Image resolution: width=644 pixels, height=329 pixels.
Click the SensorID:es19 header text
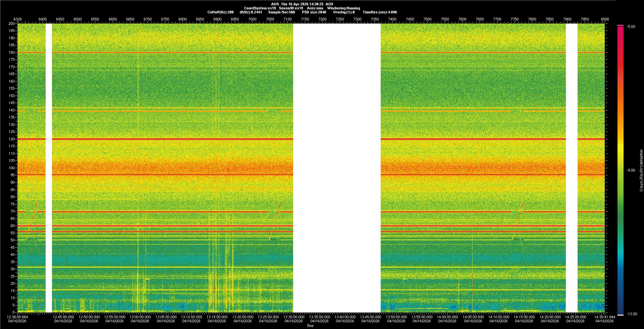click(291, 8)
